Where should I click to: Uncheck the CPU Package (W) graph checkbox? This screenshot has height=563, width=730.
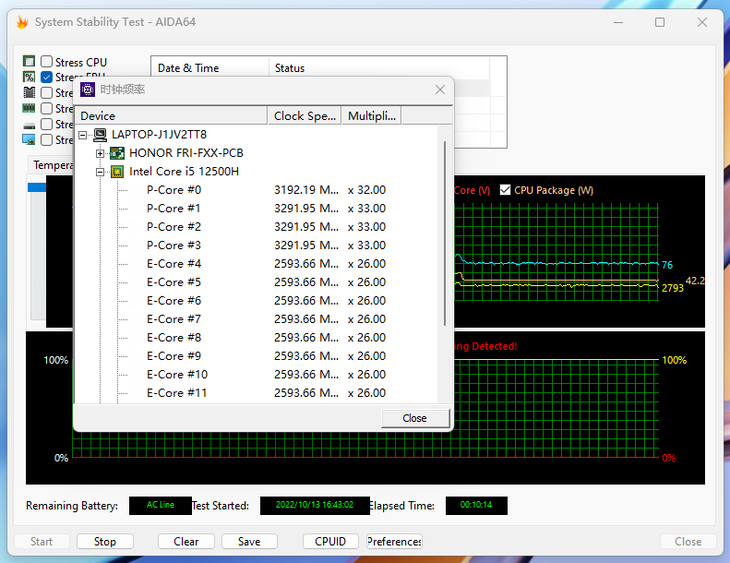505,190
